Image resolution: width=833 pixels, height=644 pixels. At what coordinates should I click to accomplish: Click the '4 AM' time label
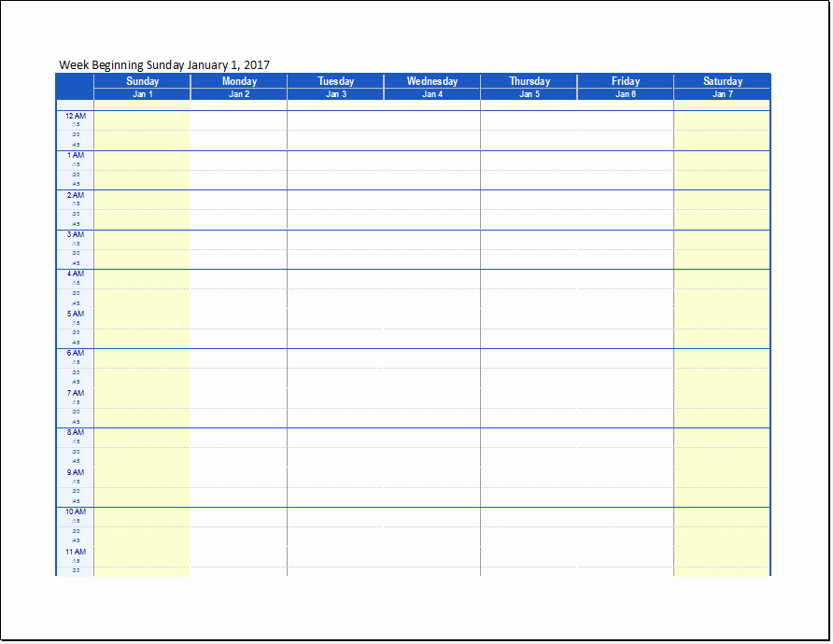click(76, 273)
